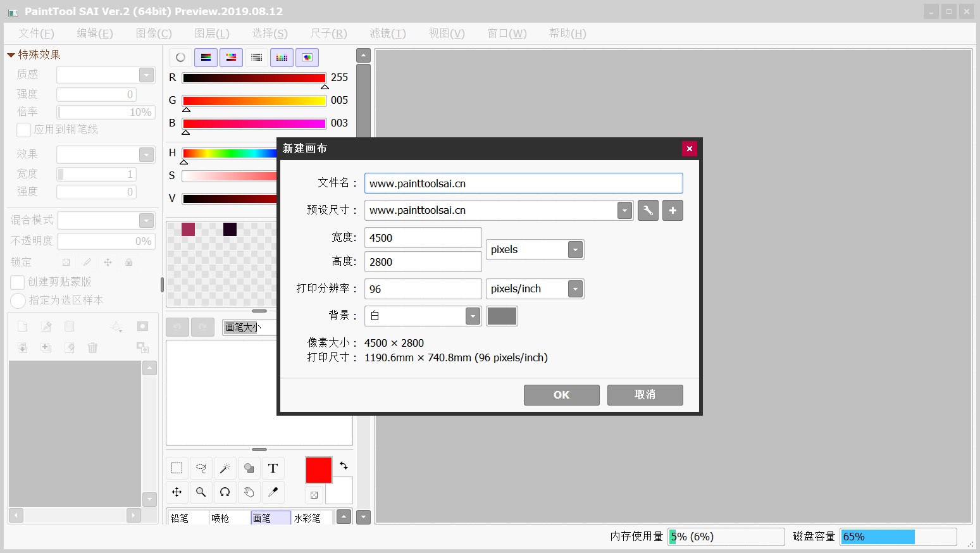
Task: Click the new layer folder icon
Action: point(70,326)
